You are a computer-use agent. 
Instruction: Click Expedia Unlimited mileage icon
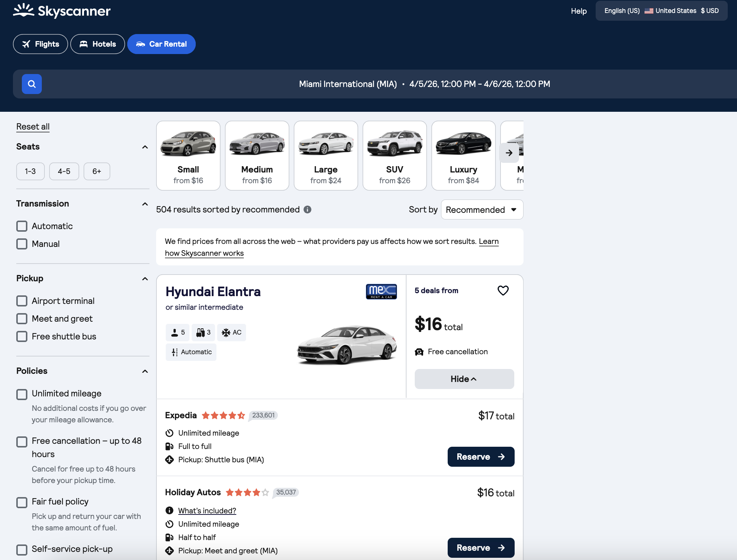pyautogui.click(x=169, y=433)
